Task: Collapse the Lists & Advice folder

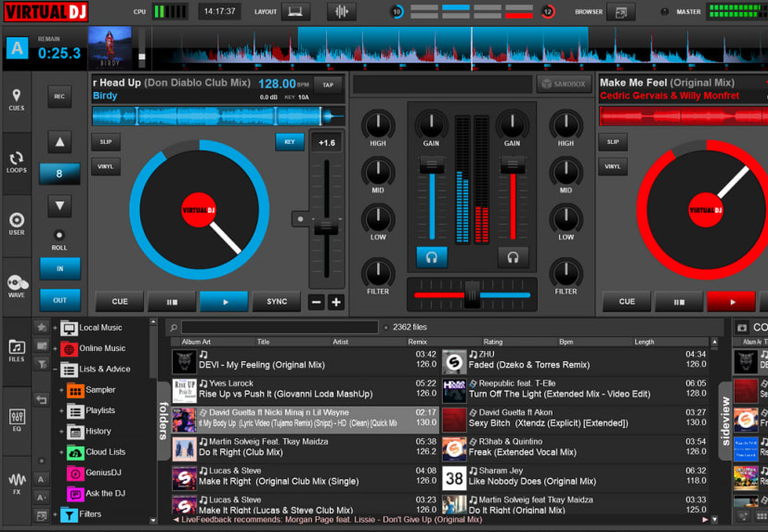Action: 55,369
